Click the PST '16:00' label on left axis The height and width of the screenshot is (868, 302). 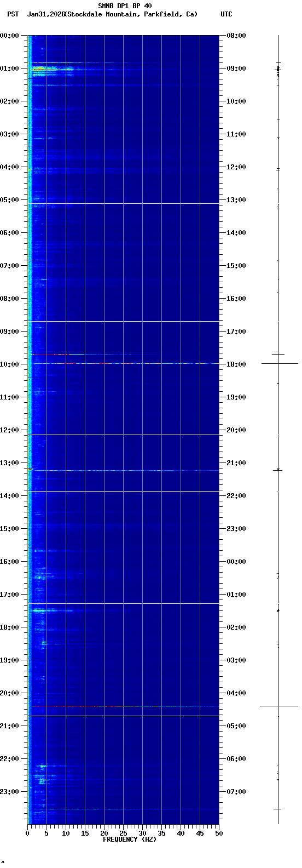coord(10,562)
